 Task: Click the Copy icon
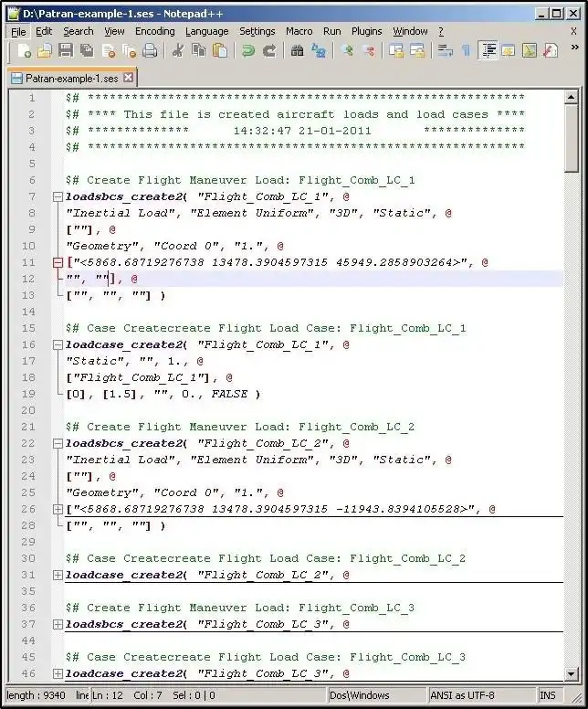[x=199, y=50]
